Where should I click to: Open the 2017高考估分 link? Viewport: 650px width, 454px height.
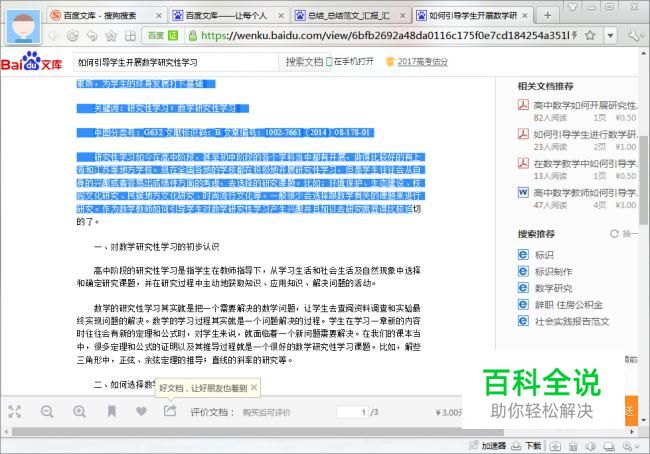click(422, 62)
